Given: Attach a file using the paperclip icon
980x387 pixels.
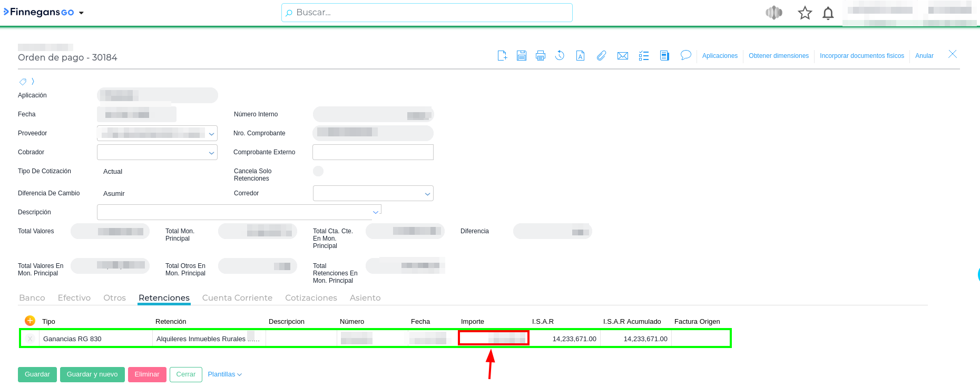Looking at the screenshot, I should point(601,55).
